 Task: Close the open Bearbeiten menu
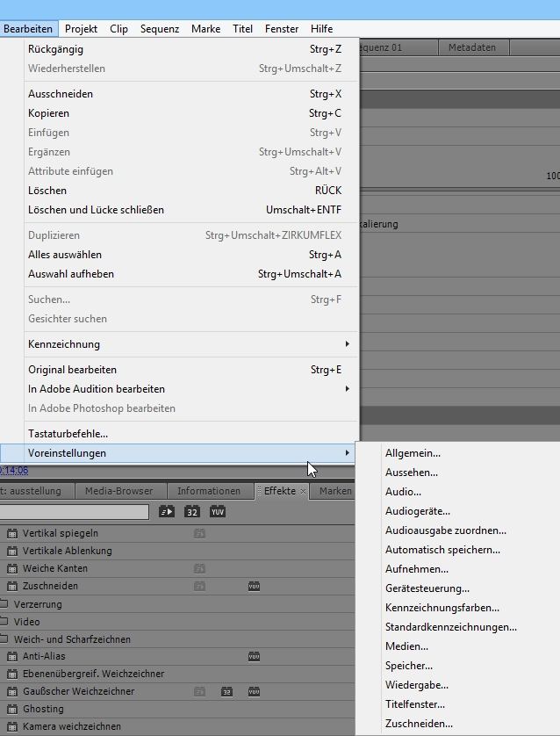click(x=28, y=29)
